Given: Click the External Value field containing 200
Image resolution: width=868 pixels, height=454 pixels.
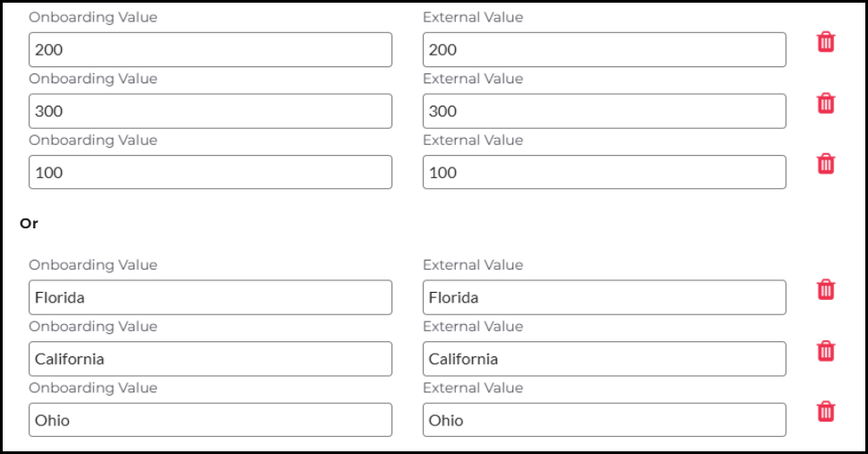Looking at the screenshot, I should pyautogui.click(x=604, y=50).
